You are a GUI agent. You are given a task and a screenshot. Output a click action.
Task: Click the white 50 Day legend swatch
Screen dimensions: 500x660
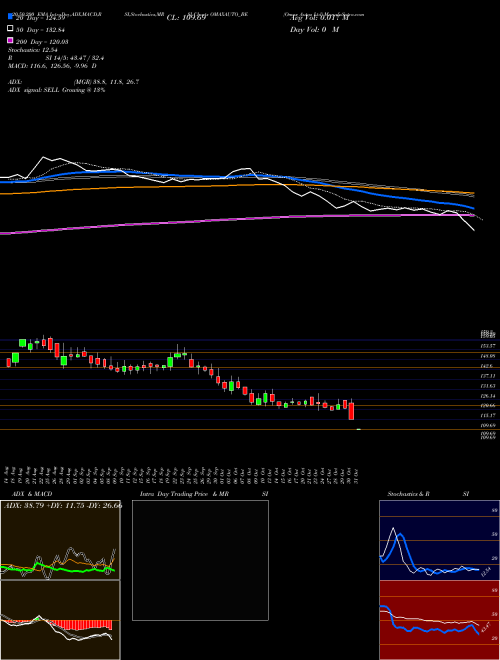click(11, 28)
